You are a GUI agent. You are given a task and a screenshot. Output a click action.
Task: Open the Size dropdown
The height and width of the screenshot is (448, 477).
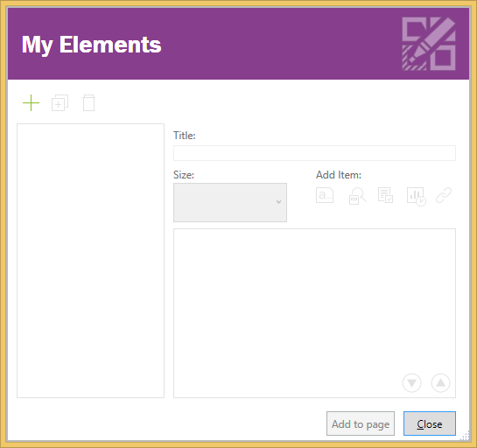pos(230,202)
